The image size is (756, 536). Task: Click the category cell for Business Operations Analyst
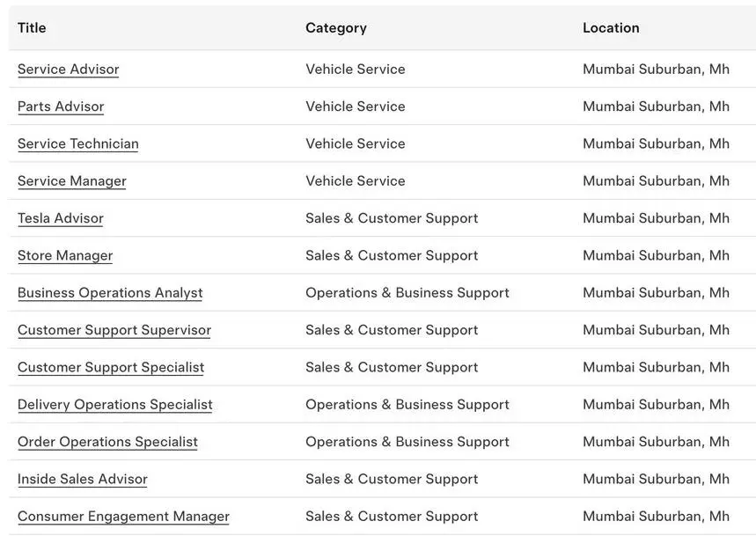pyautogui.click(x=407, y=293)
